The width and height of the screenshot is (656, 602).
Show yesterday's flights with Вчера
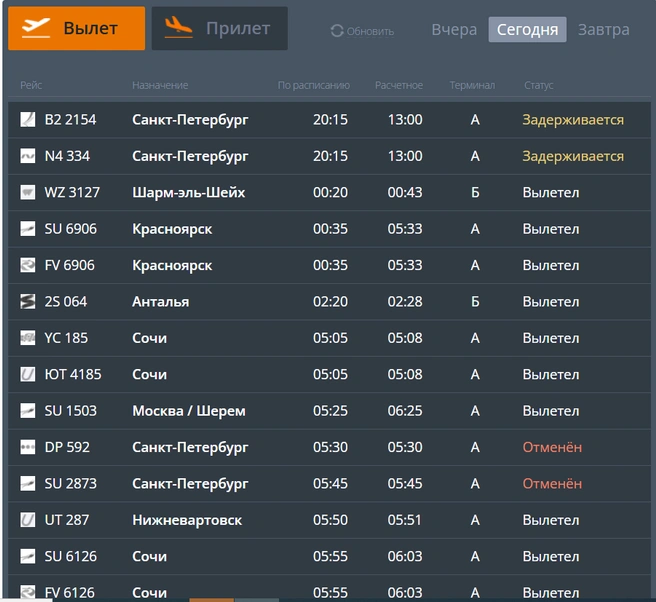[454, 30]
